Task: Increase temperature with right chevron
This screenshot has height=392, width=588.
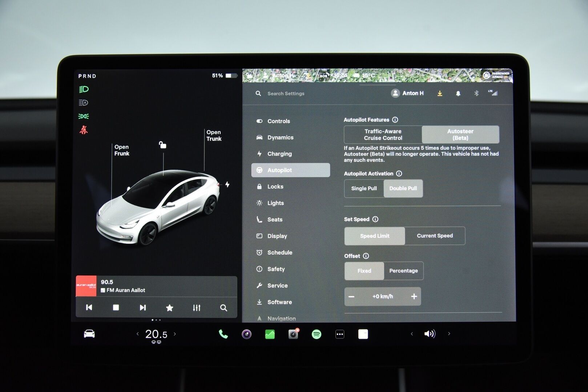Action: 175,334
